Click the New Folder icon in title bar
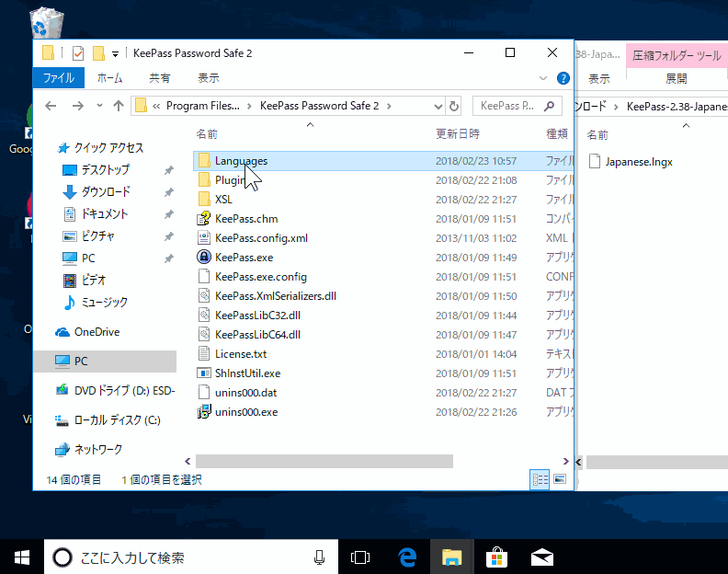Viewport: 728px width, 574px height. tap(98, 53)
